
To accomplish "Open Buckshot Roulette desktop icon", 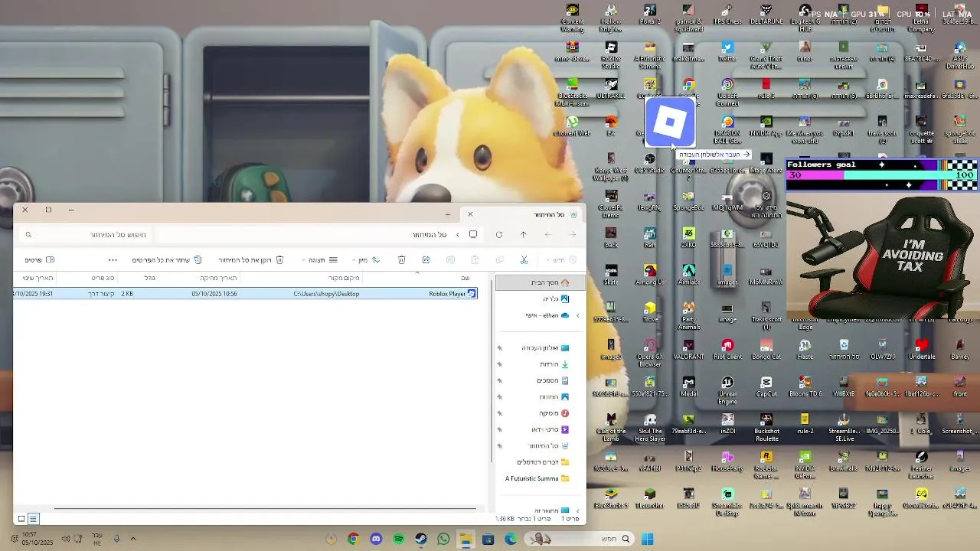I will (x=766, y=428).
